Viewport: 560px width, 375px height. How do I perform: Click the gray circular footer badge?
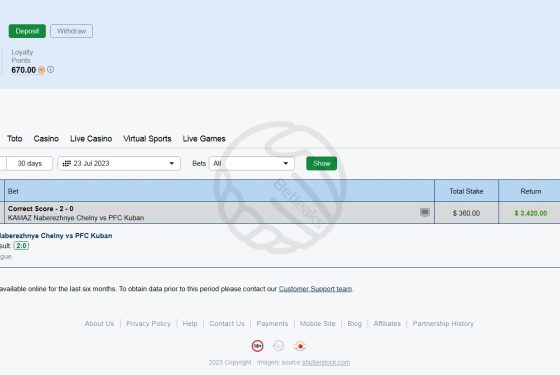pos(279,346)
